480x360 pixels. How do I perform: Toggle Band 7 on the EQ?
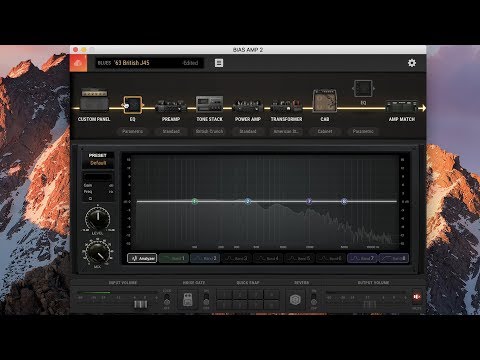tap(362, 258)
